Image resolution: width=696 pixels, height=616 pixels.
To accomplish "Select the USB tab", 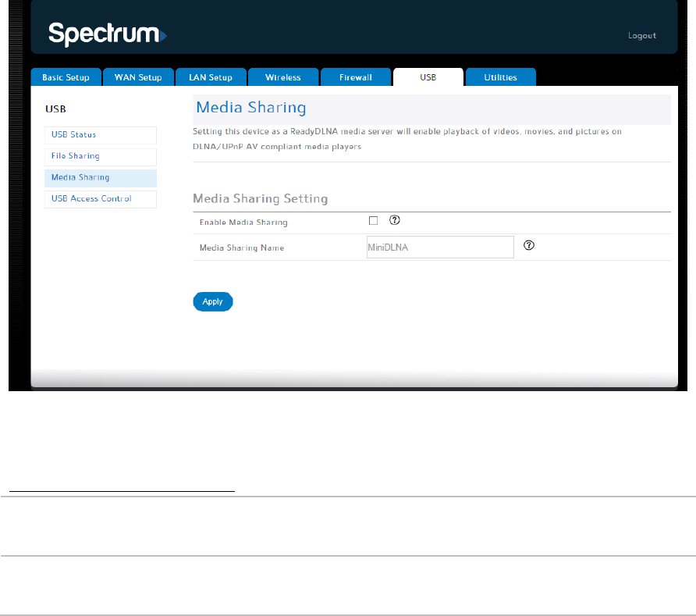I will pos(428,77).
